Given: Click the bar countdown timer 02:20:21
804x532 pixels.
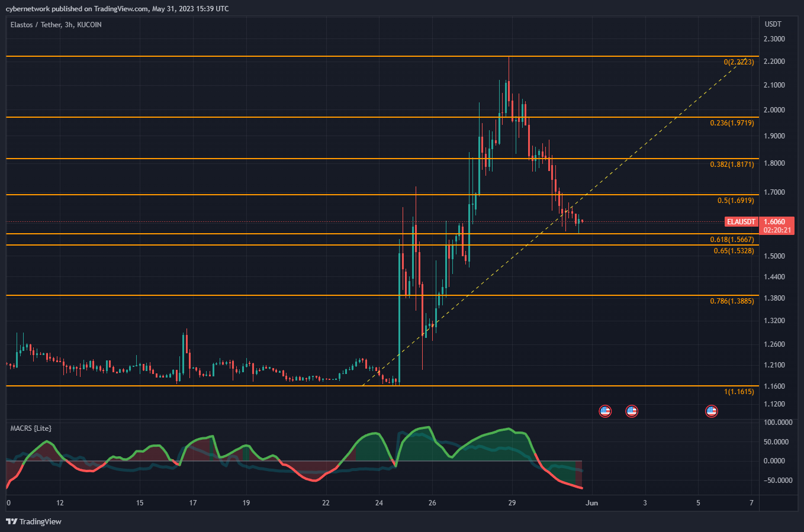Looking at the screenshot, I should coord(777,230).
